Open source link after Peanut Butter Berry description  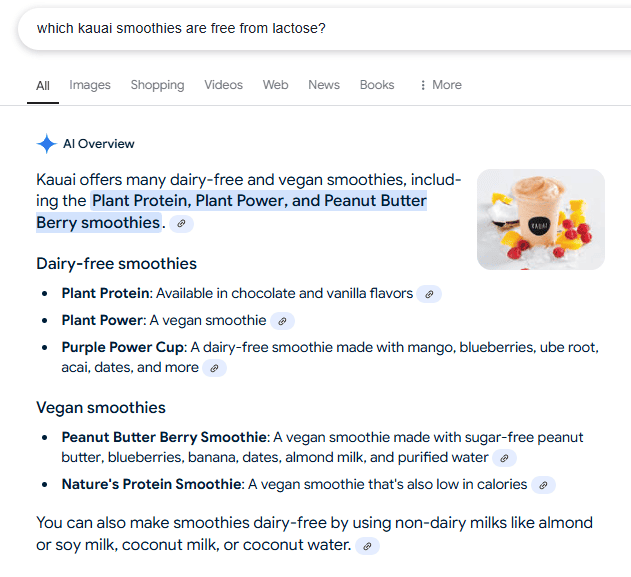click(505, 458)
